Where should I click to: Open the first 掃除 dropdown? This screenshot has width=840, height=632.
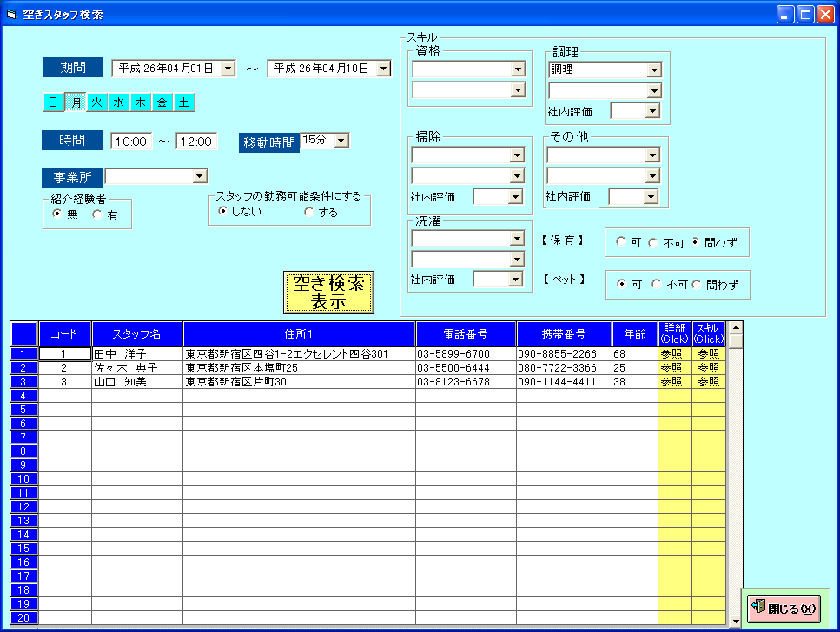point(517,155)
